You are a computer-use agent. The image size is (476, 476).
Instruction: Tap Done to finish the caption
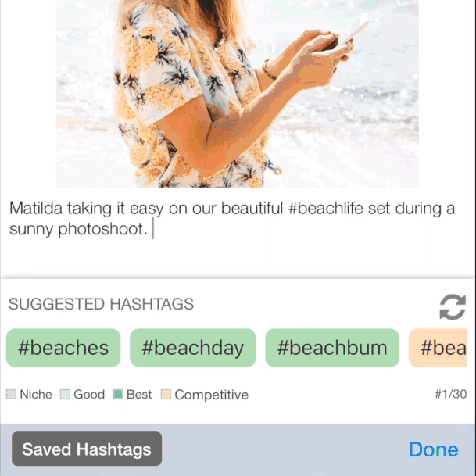pyautogui.click(x=433, y=449)
